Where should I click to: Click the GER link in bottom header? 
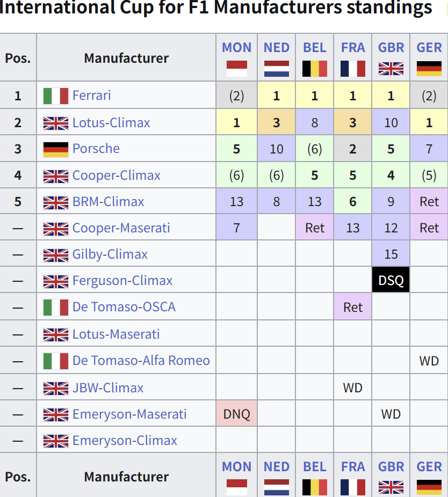tap(429, 466)
